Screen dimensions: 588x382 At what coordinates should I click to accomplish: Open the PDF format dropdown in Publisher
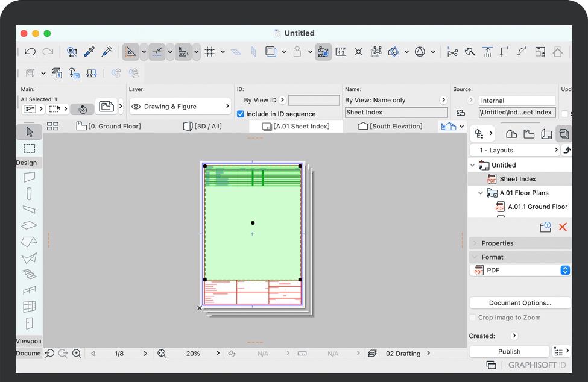pyautogui.click(x=565, y=270)
